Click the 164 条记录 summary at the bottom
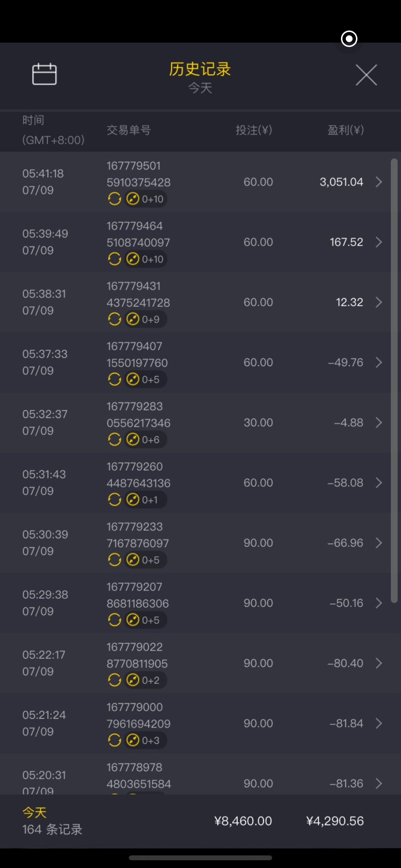 click(52, 829)
